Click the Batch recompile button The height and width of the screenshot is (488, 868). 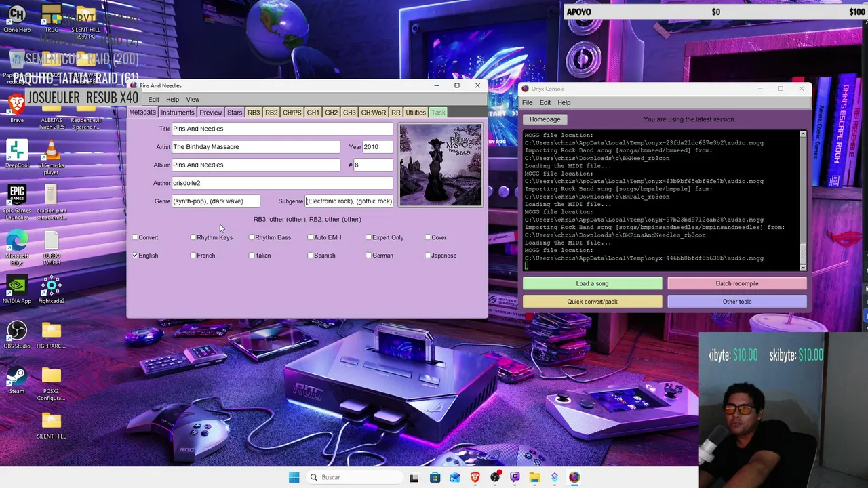point(737,283)
